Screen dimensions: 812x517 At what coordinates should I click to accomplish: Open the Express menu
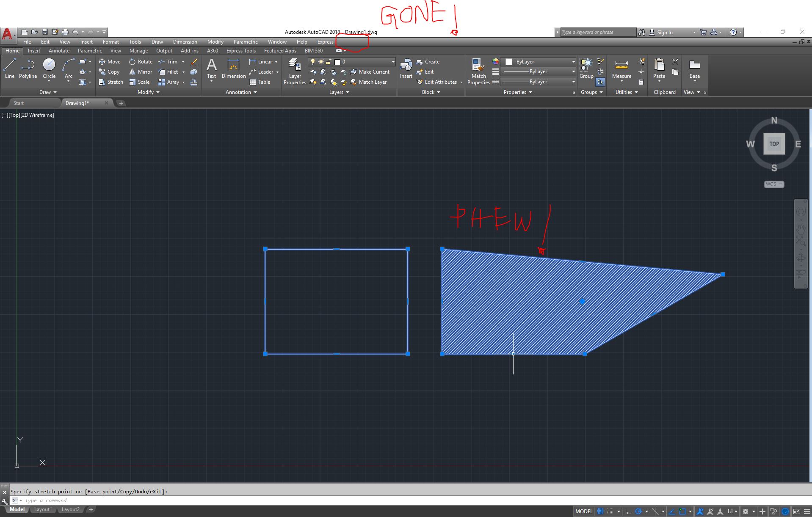[x=325, y=41]
